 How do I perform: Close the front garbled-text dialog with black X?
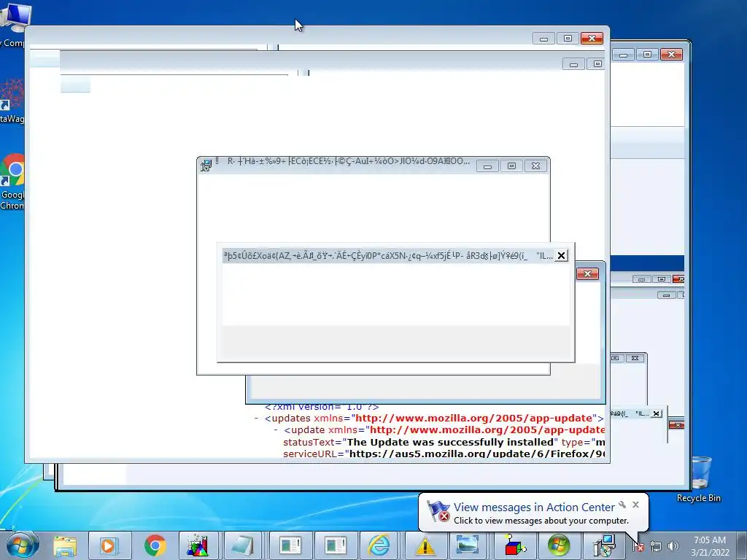tap(561, 256)
